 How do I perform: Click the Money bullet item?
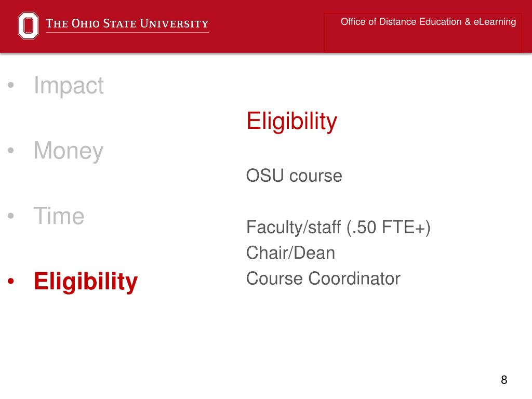(x=68, y=151)
